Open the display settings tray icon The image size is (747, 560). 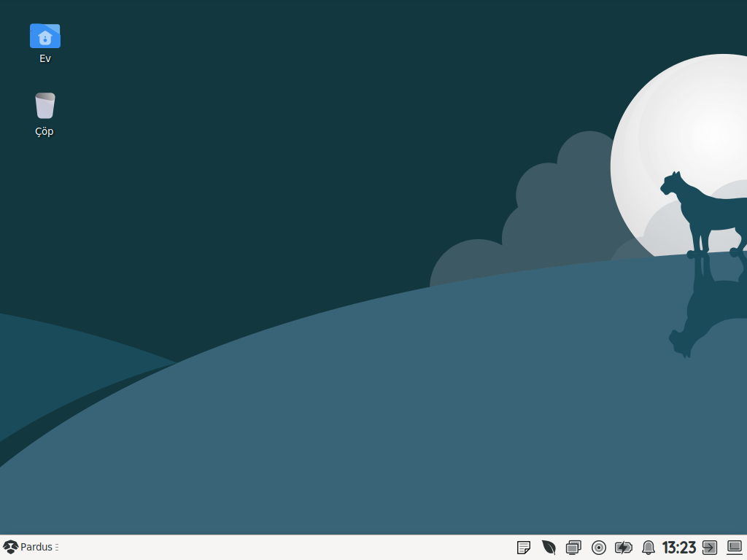pyautogui.click(x=573, y=548)
